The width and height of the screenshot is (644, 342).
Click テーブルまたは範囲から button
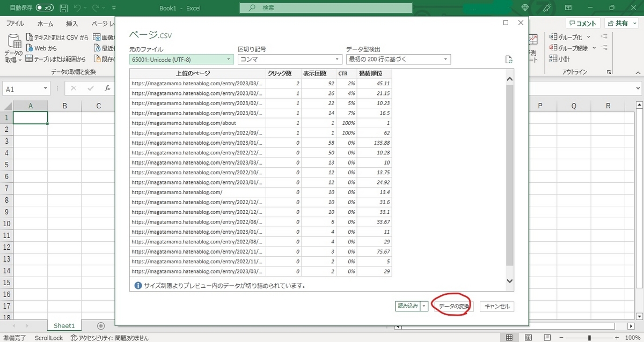pyautogui.click(x=56, y=59)
